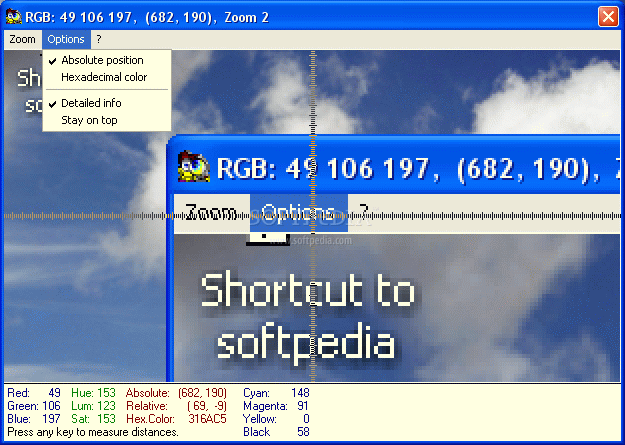Click magnified 'Options' menu in preview

[299, 213]
